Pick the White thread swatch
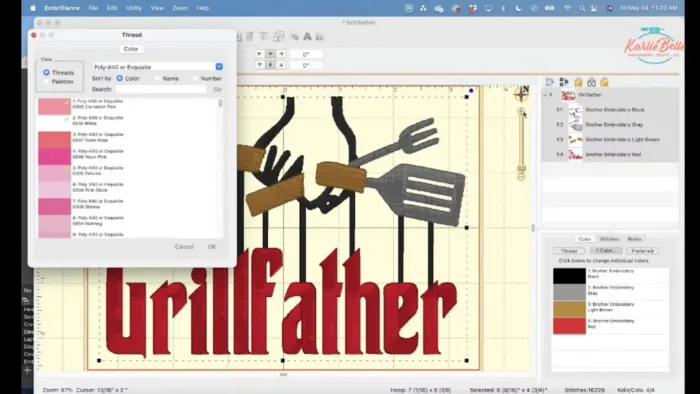 pyautogui.click(x=54, y=123)
